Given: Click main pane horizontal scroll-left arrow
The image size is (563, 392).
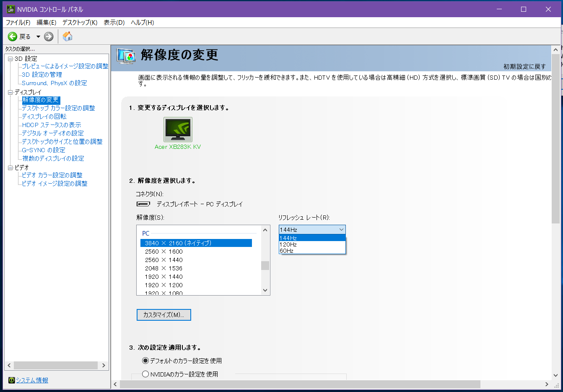Looking at the screenshot, I should tap(116, 384).
